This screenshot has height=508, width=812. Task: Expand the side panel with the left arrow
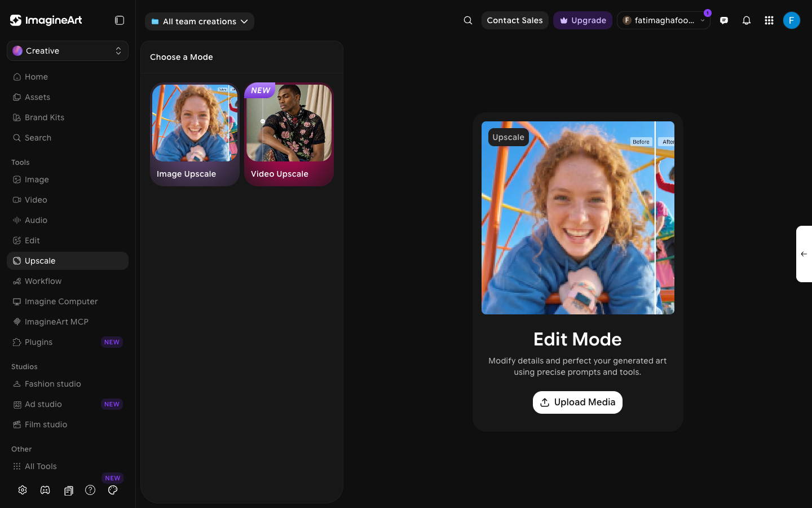(804, 254)
